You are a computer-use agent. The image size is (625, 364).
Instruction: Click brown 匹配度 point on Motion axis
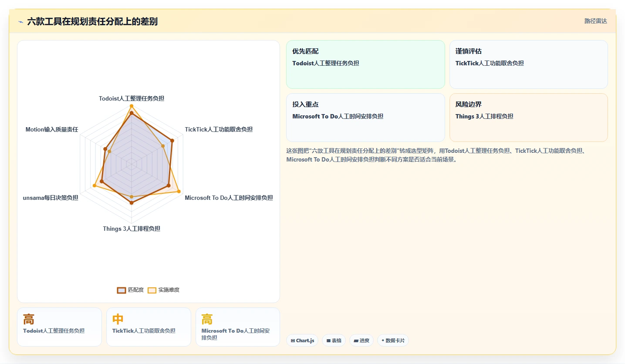pos(105,148)
